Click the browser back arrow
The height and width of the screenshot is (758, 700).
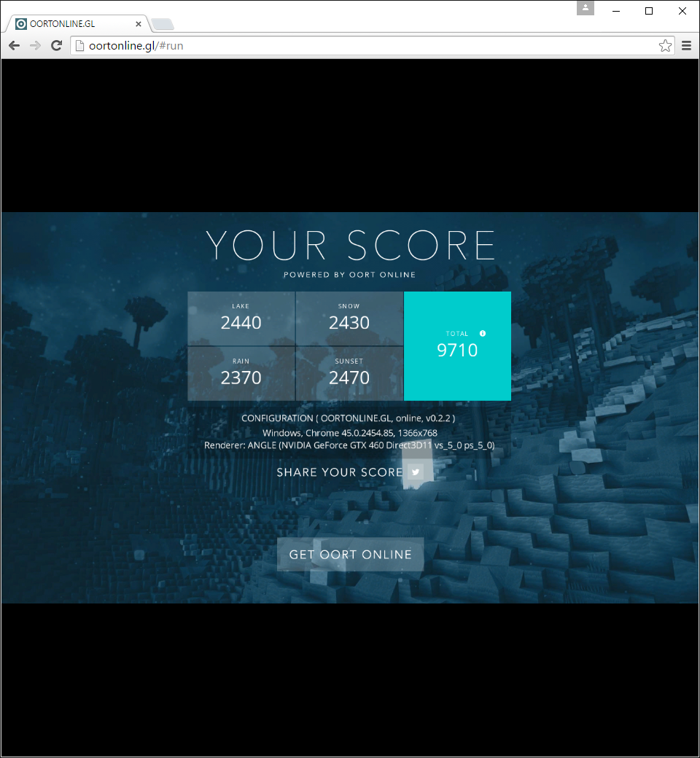tap(15, 45)
